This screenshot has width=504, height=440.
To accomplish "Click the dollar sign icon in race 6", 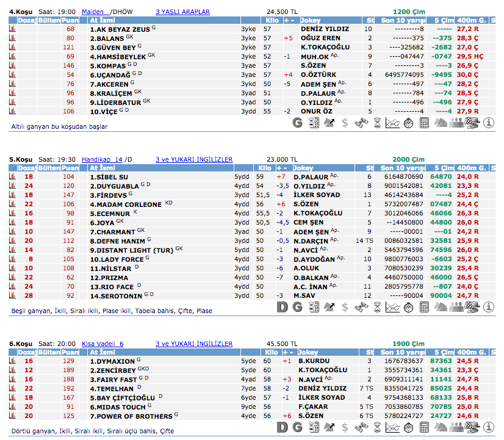I will (x=345, y=428).
